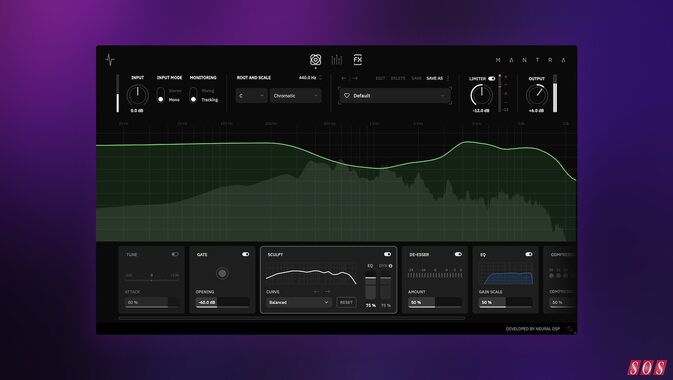Expand the Default preset dropdown

point(395,96)
